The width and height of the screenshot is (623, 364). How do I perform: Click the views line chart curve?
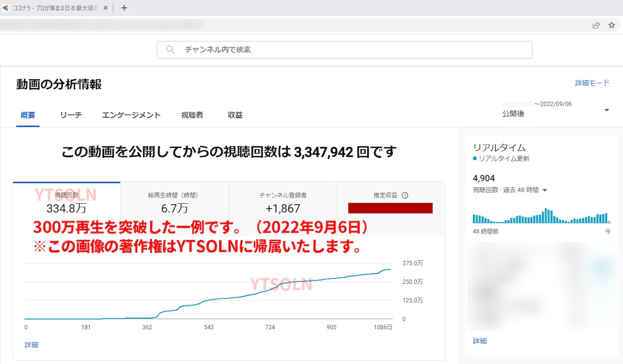[208, 294]
